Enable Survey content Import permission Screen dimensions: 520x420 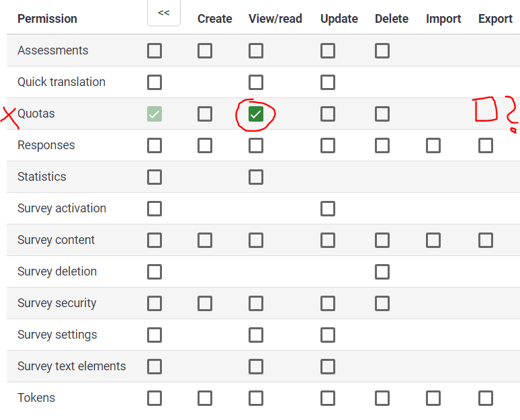(x=433, y=240)
